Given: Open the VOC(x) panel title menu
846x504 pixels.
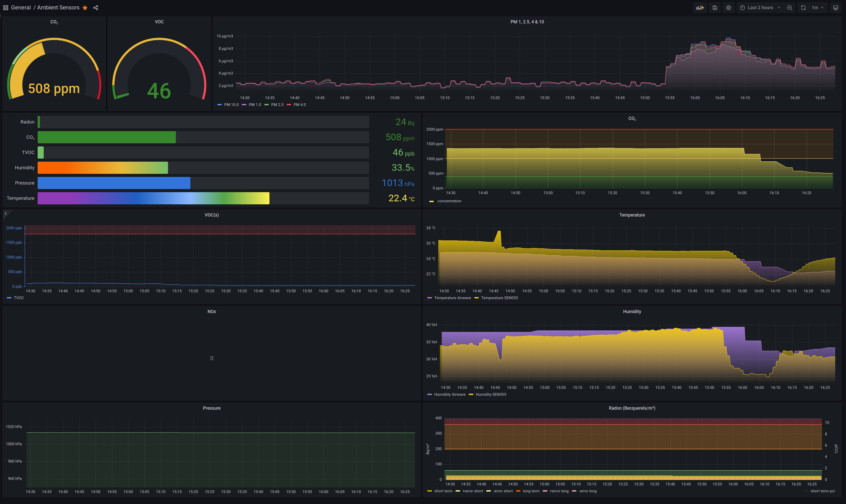Looking at the screenshot, I should coord(211,215).
